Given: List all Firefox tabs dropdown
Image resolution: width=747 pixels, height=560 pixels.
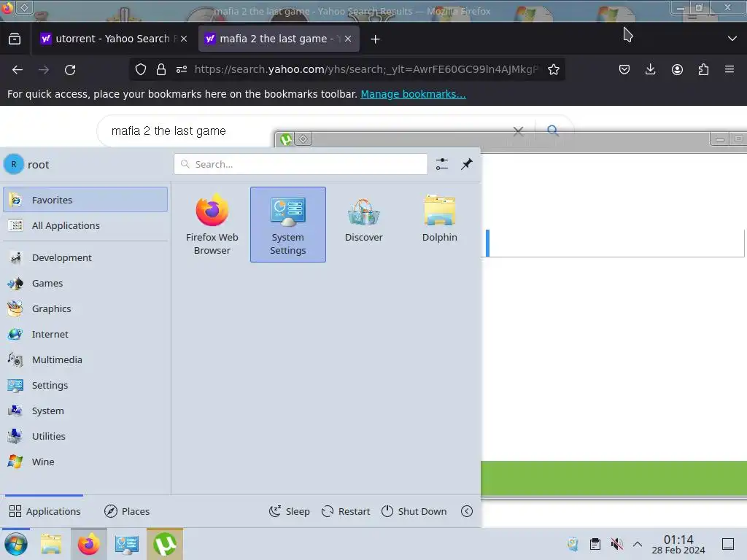Looking at the screenshot, I should (x=732, y=39).
